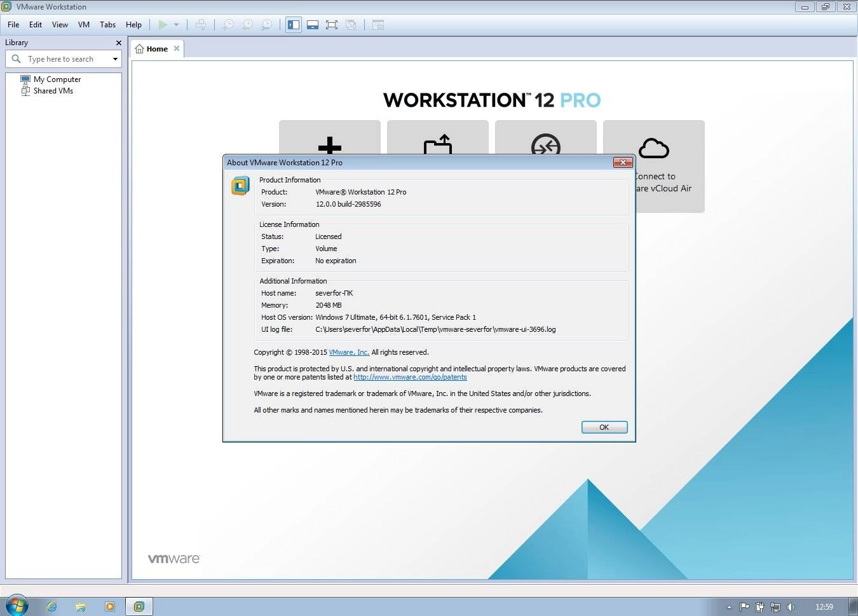Click the vmware logo on Home page
The width and height of the screenshot is (858, 616).
(174, 559)
